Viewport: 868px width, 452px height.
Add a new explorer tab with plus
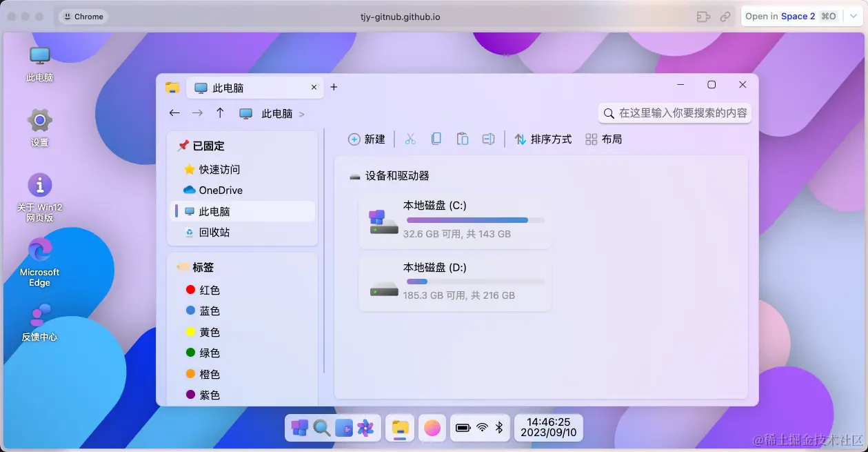click(334, 87)
